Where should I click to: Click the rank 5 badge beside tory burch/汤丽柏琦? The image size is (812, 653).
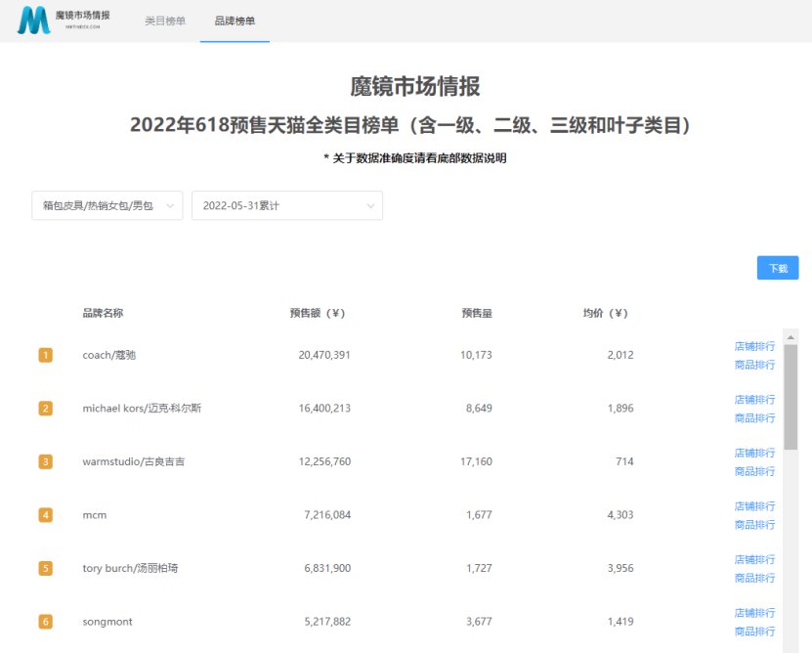click(x=45, y=568)
